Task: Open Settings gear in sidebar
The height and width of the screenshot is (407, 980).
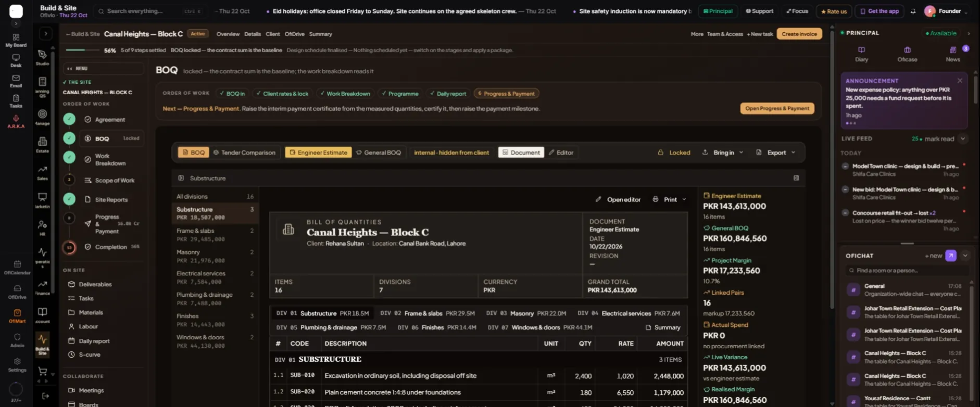Action: click(17, 364)
